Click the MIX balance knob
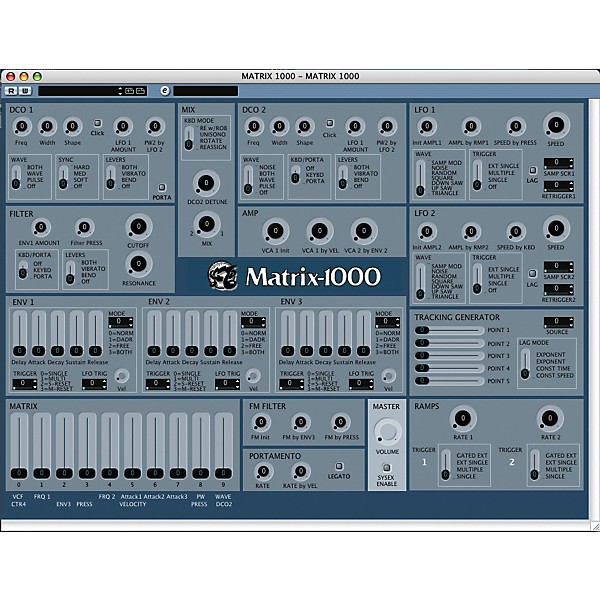600x600 pixels. click(x=207, y=224)
